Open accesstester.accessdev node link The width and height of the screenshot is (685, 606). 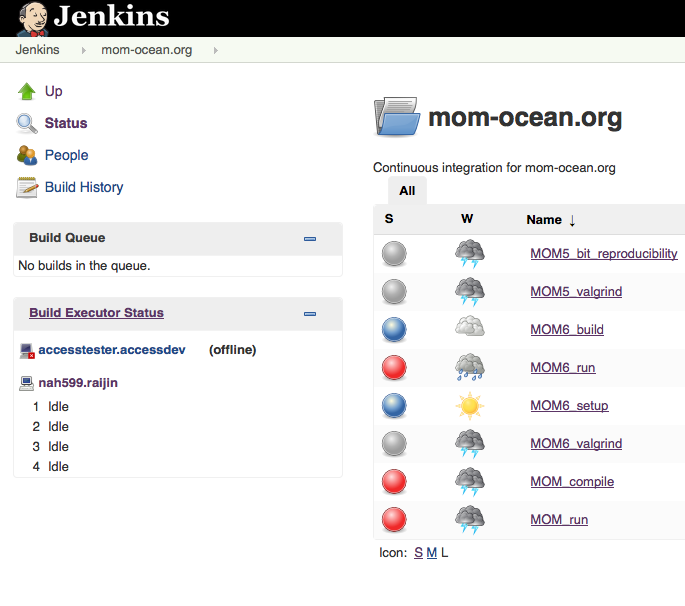click(112, 350)
